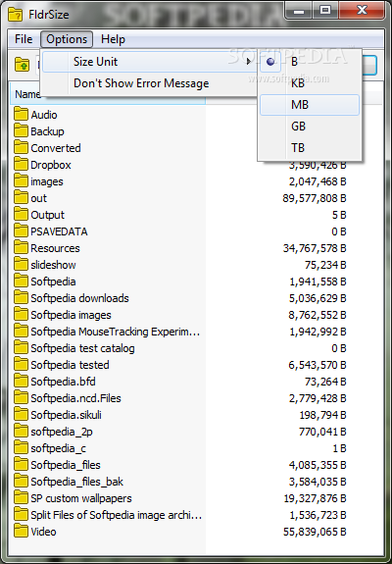Click the Softpedia test catalog folder icon
This screenshot has height=564, width=392.
[x=21, y=348]
